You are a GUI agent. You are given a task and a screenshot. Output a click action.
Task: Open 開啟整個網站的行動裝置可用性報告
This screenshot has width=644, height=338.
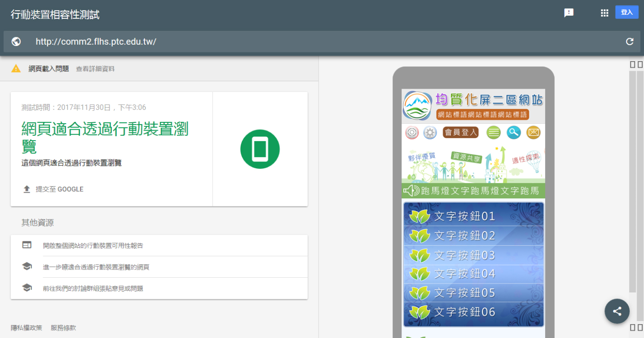coord(93,246)
